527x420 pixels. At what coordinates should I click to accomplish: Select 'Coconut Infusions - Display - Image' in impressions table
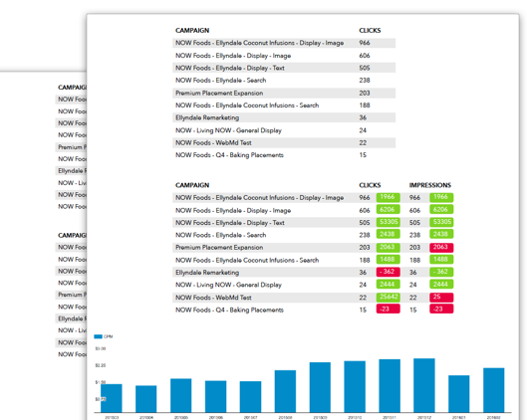(259, 198)
